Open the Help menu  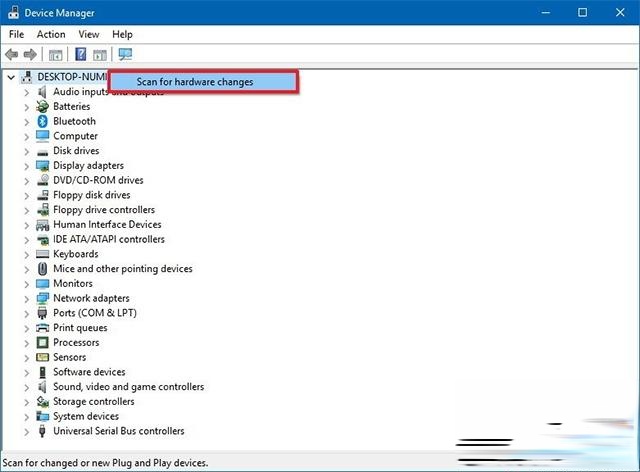pyautogui.click(x=122, y=34)
